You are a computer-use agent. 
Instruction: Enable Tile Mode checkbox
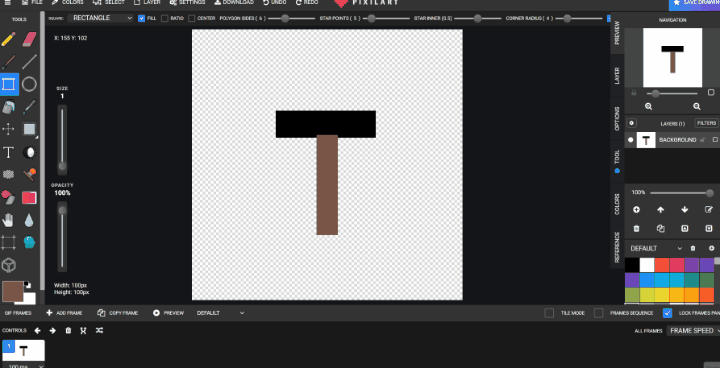pos(549,313)
